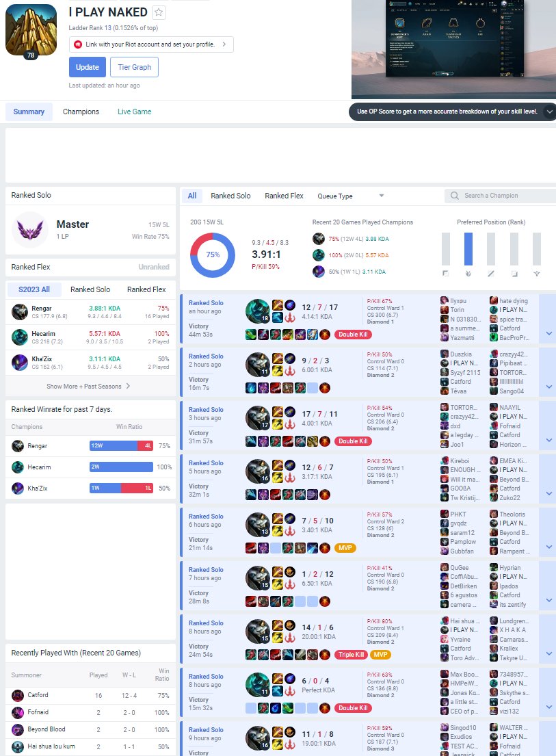
Task: Click the mid lane position icon in Preferred Position
Action: [x=491, y=274]
